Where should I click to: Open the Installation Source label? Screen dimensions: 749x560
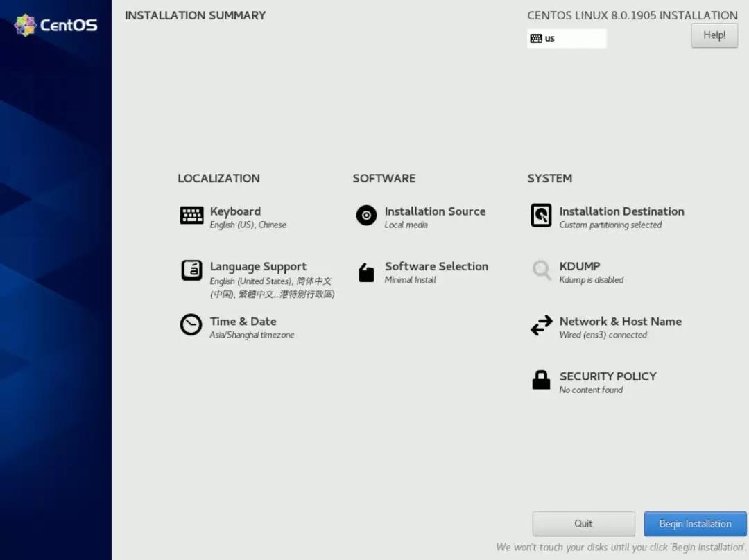[435, 211]
